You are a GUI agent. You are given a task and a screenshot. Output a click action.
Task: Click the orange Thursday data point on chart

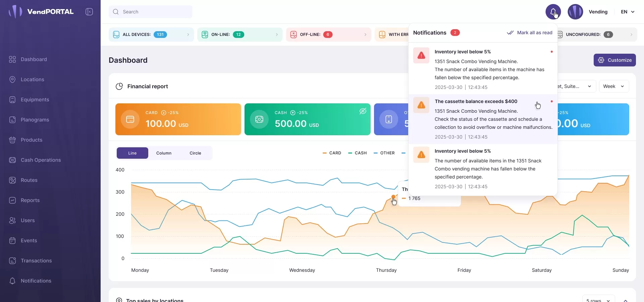tap(393, 197)
